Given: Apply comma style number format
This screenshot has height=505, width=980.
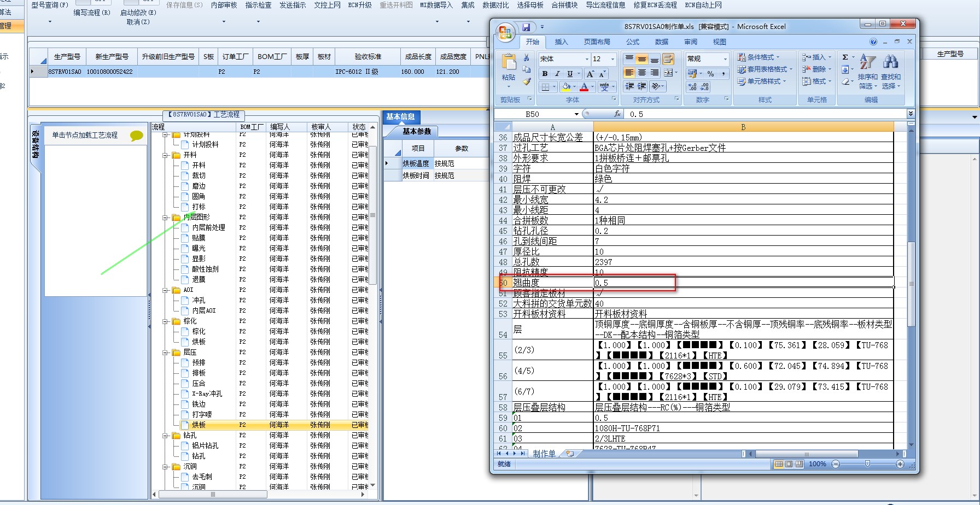Looking at the screenshot, I should pos(723,73).
